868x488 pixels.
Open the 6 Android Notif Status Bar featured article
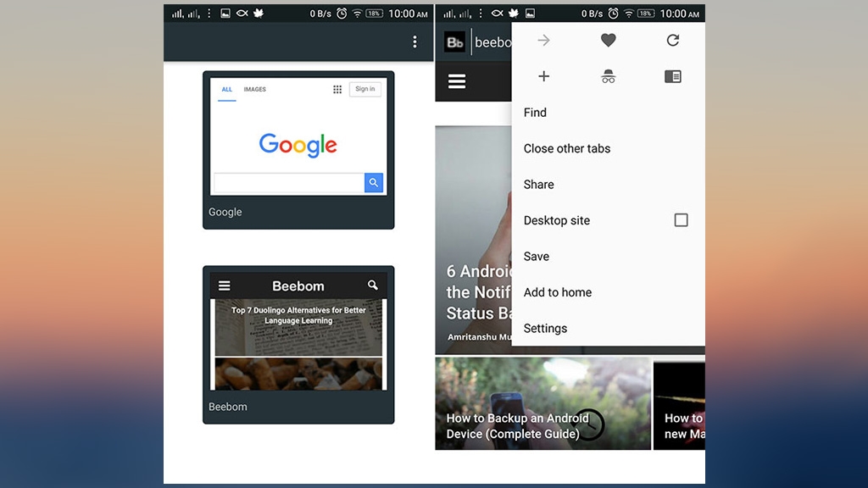pos(473,240)
